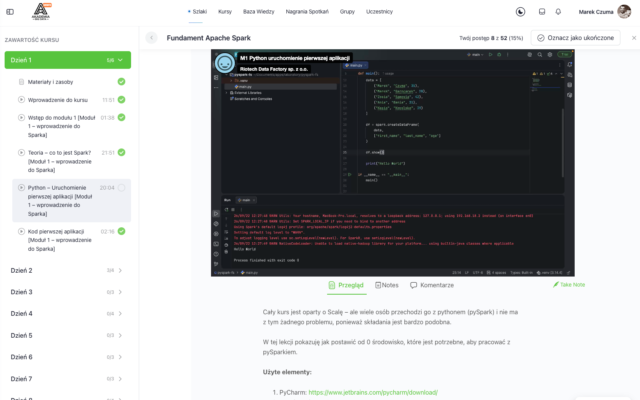640x400 pixels.
Task: Expand the Dzień 7 section
Action: pyautogui.click(x=68, y=379)
